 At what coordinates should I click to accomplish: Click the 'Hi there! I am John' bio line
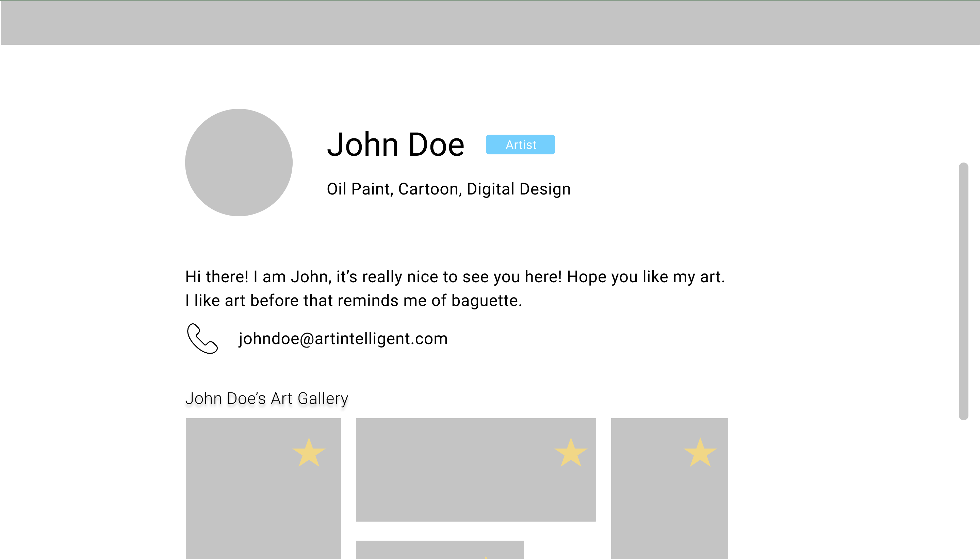(x=455, y=277)
